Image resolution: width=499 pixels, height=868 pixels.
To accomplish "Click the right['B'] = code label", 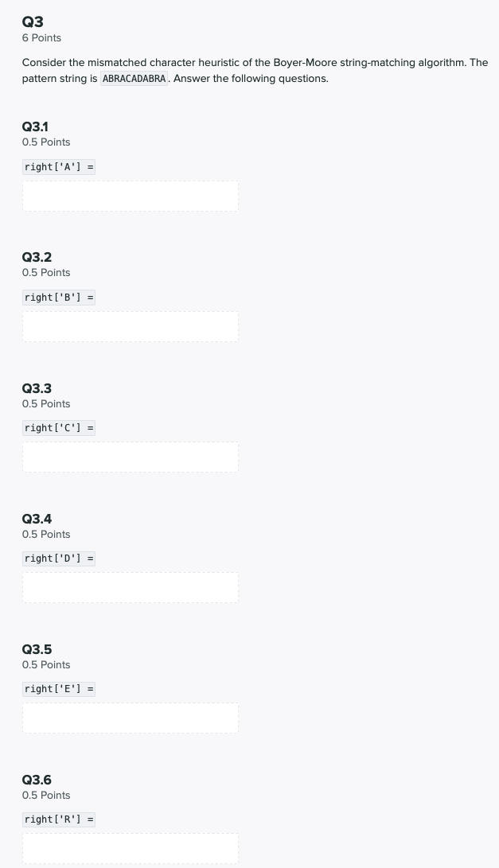I will click(x=59, y=298).
